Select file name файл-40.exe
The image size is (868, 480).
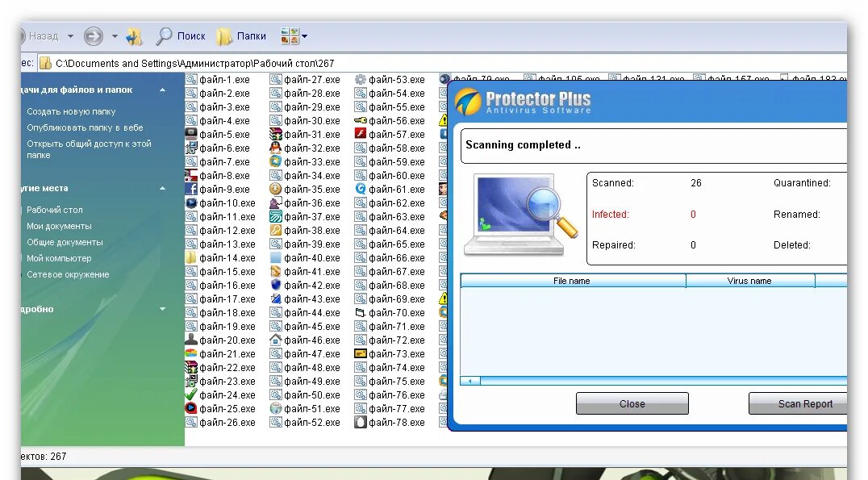pos(312,258)
